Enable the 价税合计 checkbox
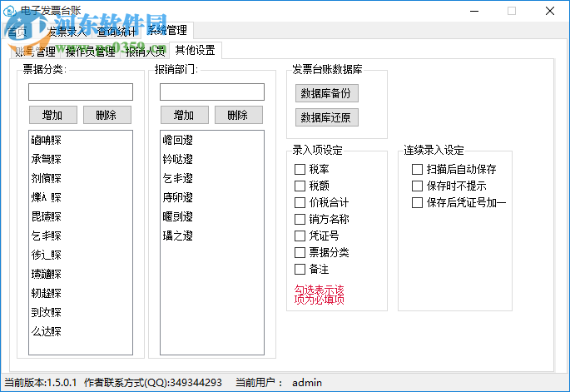The width and height of the screenshot is (570, 392). [300, 202]
